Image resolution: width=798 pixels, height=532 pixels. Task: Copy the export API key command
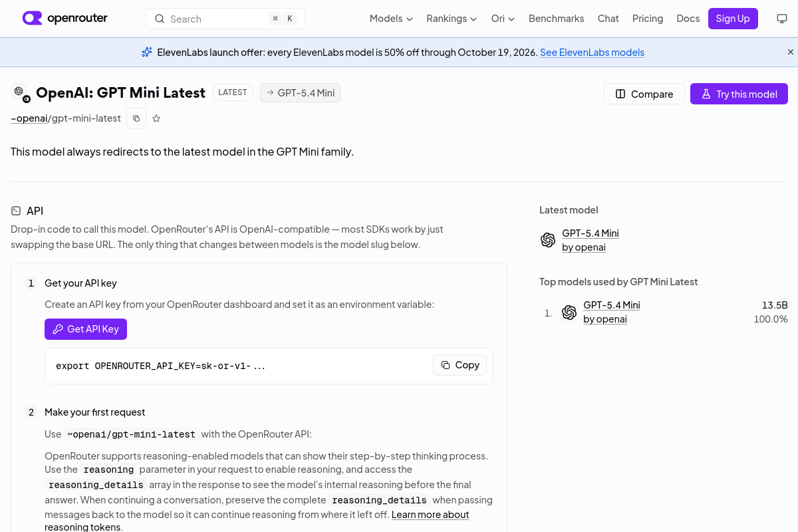click(460, 365)
